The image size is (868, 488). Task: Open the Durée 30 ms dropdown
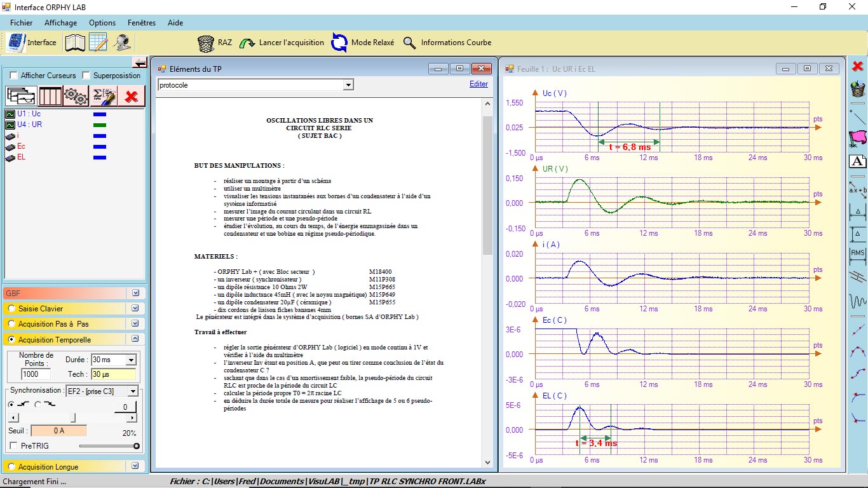tap(131, 360)
